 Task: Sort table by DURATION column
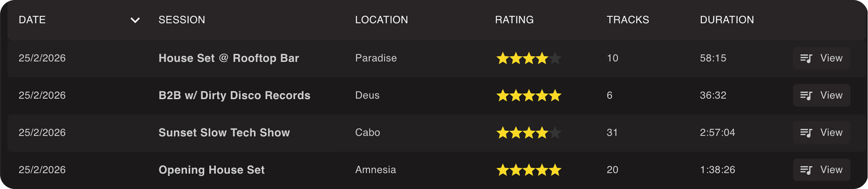tap(727, 20)
